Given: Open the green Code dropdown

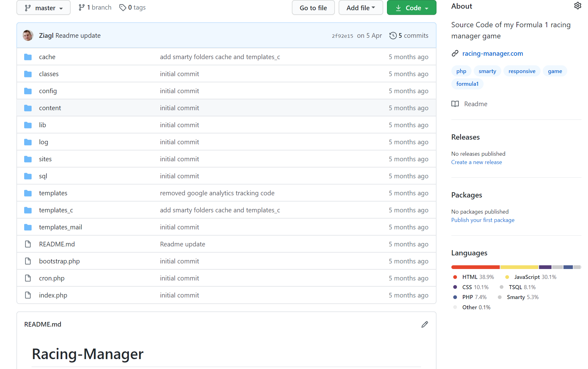Looking at the screenshot, I should (x=411, y=7).
